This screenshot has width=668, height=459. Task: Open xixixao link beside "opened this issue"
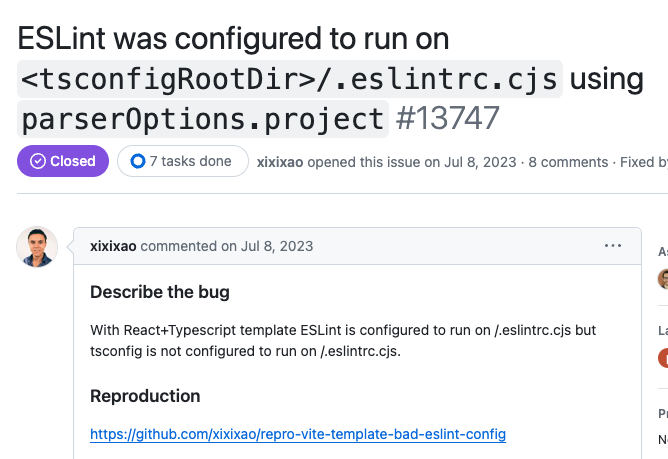tap(280, 162)
